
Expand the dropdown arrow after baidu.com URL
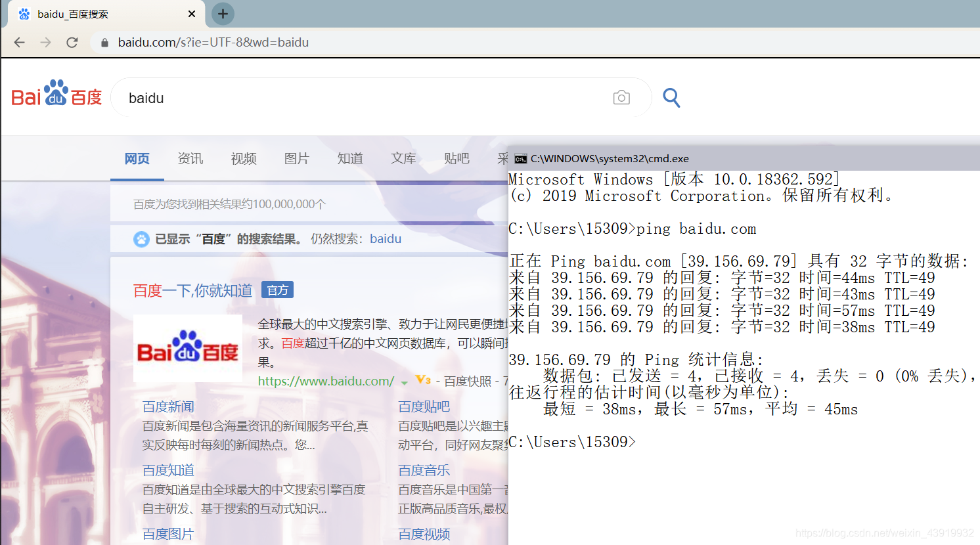tap(405, 383)
